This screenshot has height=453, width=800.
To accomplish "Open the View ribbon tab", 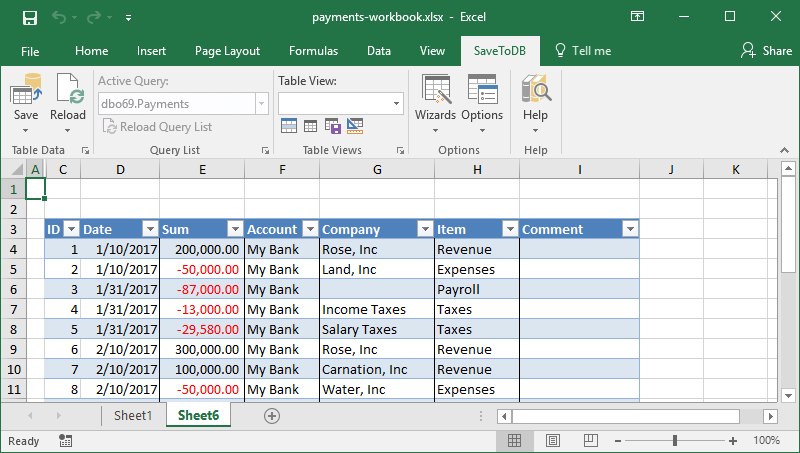I will click(432, 51).
